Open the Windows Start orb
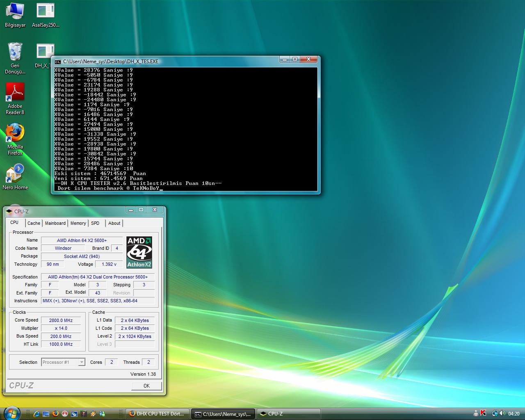The height and width of the screenshot is (420, 525). (12, 413)
